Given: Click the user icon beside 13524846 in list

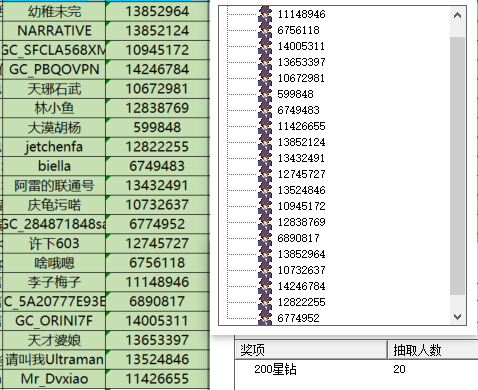Looking at the screenshot, I should (265, 190).
